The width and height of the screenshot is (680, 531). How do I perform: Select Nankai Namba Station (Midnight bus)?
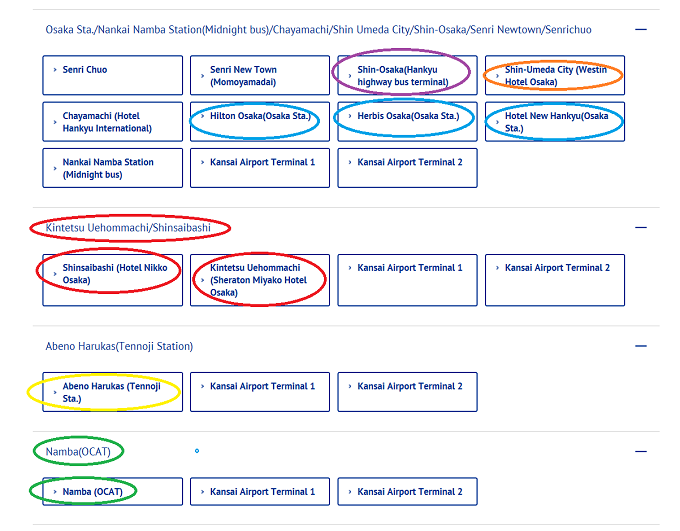(112, 168)
